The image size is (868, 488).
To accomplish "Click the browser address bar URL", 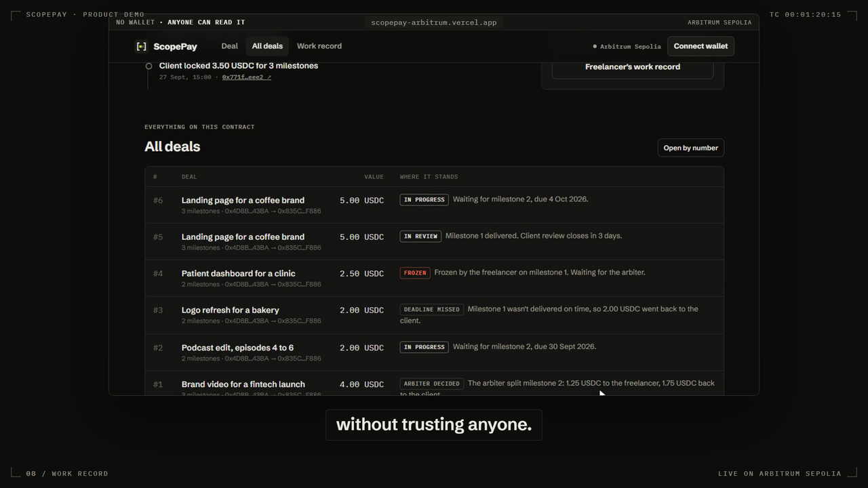I will (x=434, y=22).
